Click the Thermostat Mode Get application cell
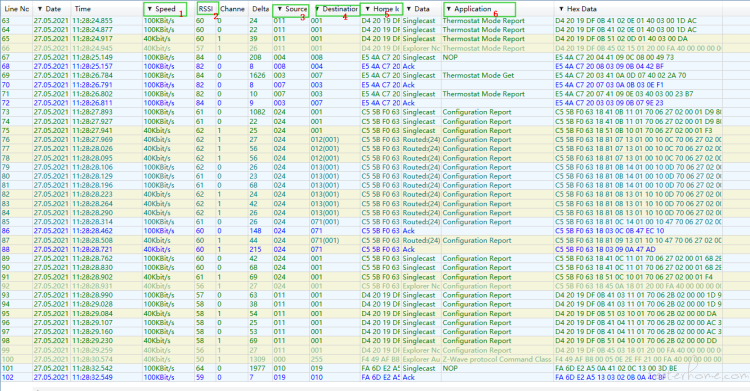Image resolution: width=750 pixels, height=391 pixels. tap(478, 76)
